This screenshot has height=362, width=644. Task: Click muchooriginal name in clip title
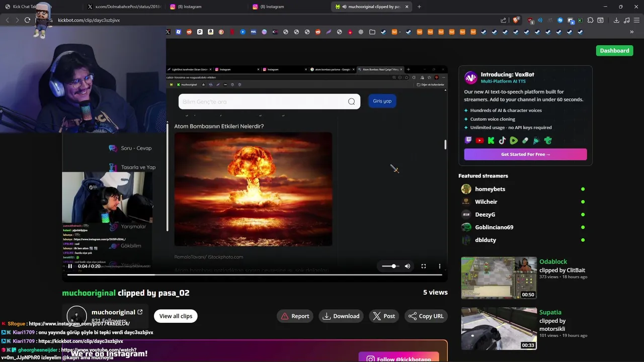[89, 293]
